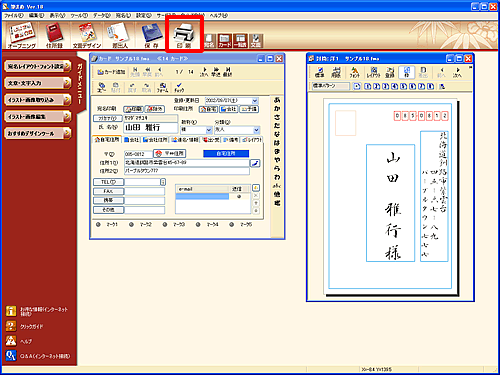Open 用紙 paper settings icon
Viewport: 500px width, 375px height.
(336, 72)
